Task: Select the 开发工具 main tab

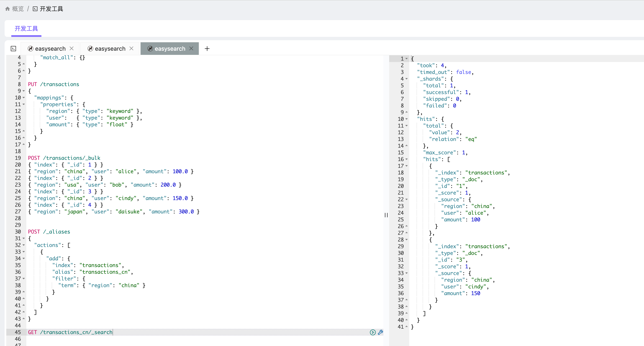Action: coord(26,28)
